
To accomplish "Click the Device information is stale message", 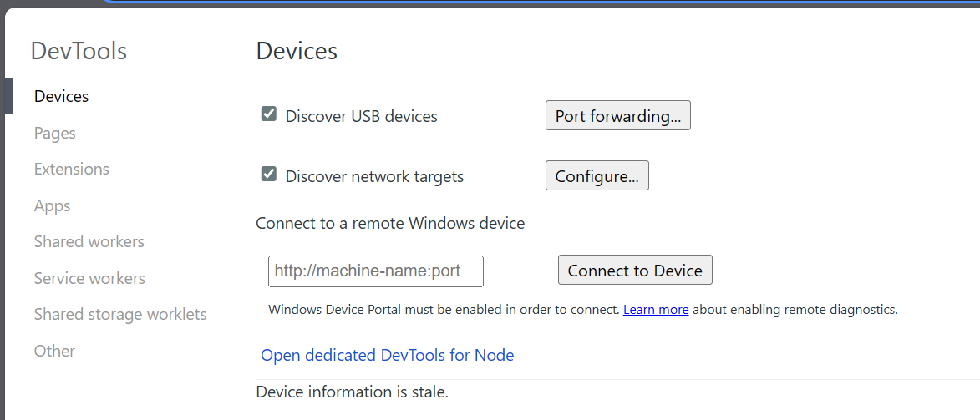I will pyautogui.click(x=353, y=392).
